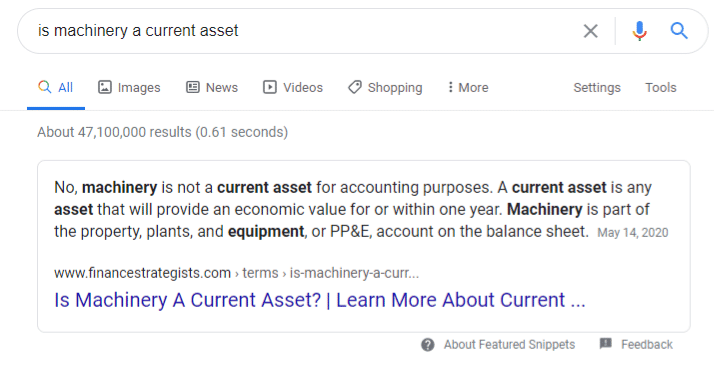The width and height of the screenshot is (714, 376).
Task: Submit search with blue magnifier icon
Action: (678, 31)
